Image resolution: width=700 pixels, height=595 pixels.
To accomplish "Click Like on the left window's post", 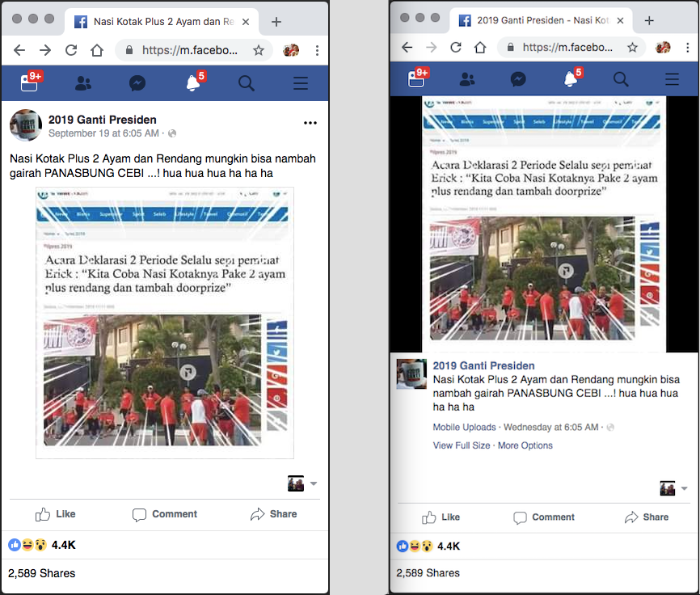I will 56,514.
